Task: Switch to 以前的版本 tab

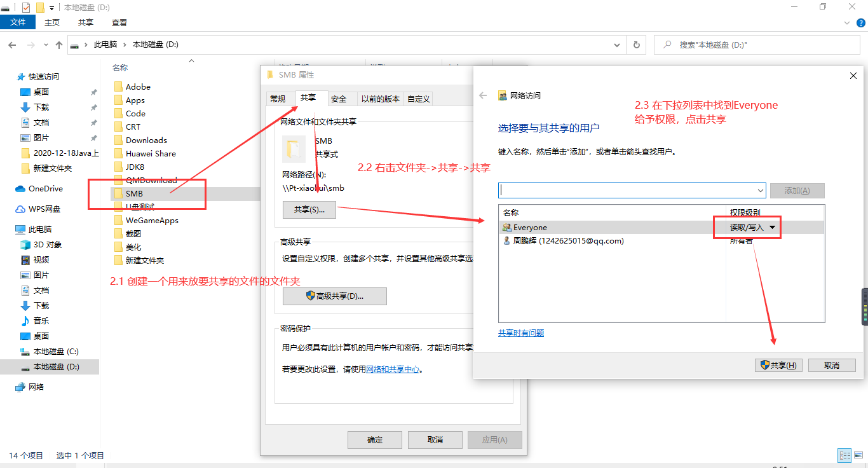Action: pos(381,99)
